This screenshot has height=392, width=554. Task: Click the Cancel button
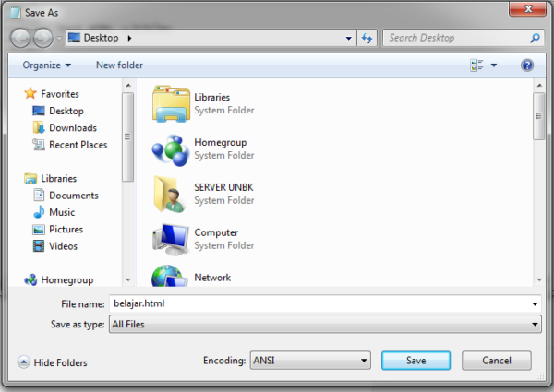point(497,361)
